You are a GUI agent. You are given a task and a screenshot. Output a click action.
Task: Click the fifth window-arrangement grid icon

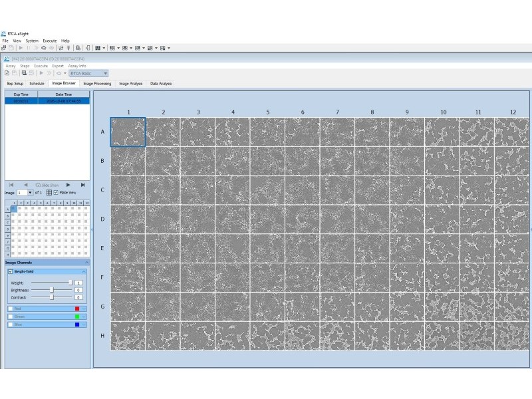(162, 48)
